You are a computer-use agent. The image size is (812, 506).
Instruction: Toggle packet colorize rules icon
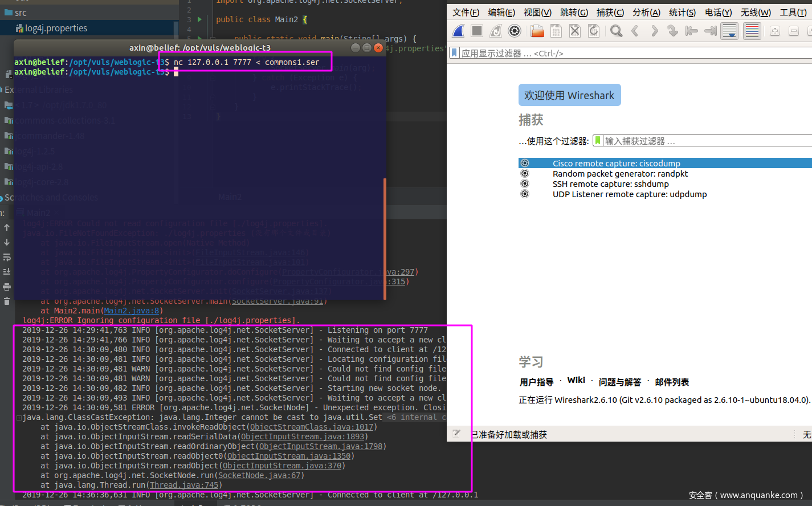(752, 31)
